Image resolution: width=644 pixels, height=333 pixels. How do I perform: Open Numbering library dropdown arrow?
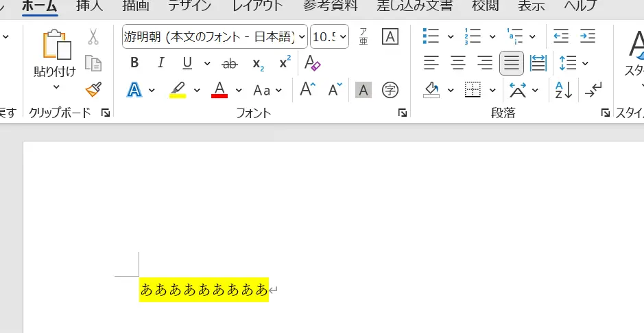[x=492, y=36]
